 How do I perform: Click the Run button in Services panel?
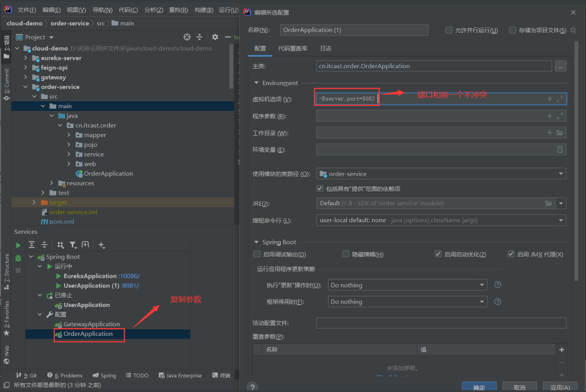(18, 245)
